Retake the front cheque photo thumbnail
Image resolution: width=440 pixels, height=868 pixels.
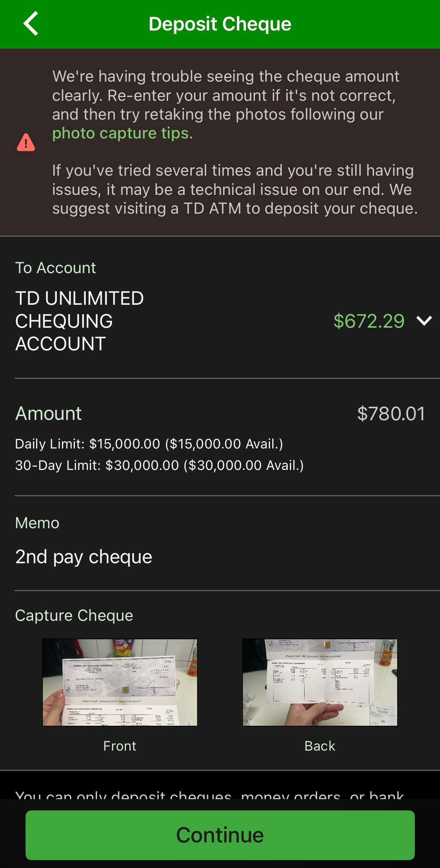click(x=120, y=682)
